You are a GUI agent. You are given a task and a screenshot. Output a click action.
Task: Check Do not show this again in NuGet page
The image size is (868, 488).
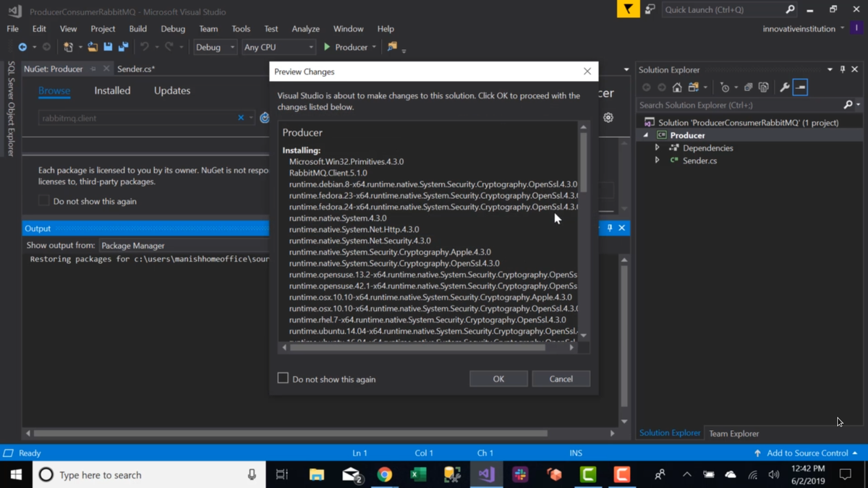[x=44, y=200]
